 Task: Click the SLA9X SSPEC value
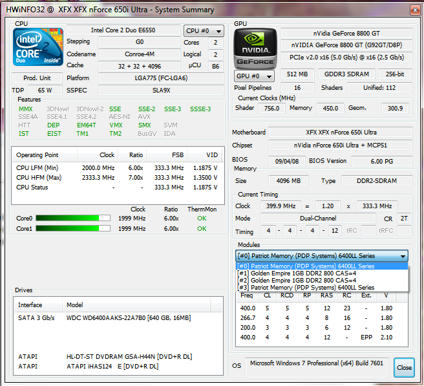161,90
